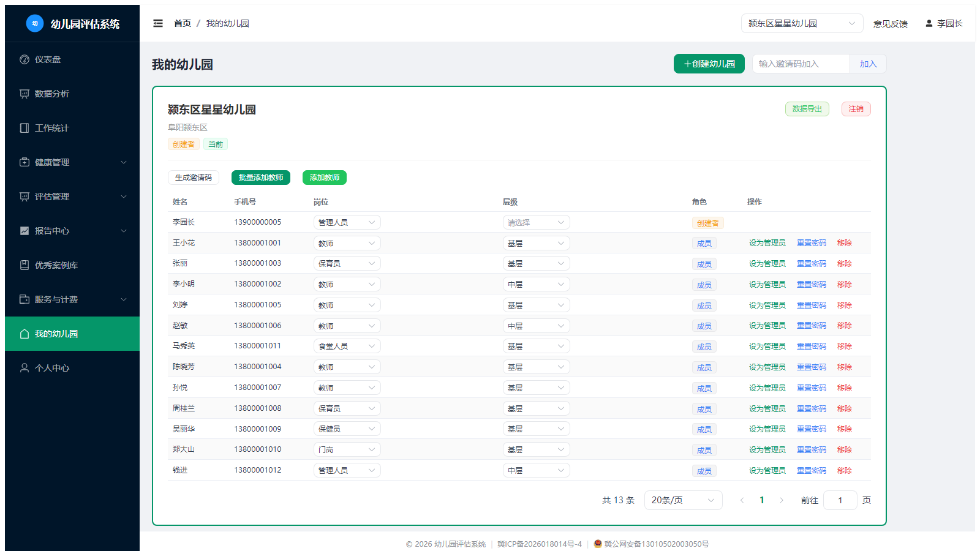
Task: Go to the previous page arrow
Action: coord(742,500)
